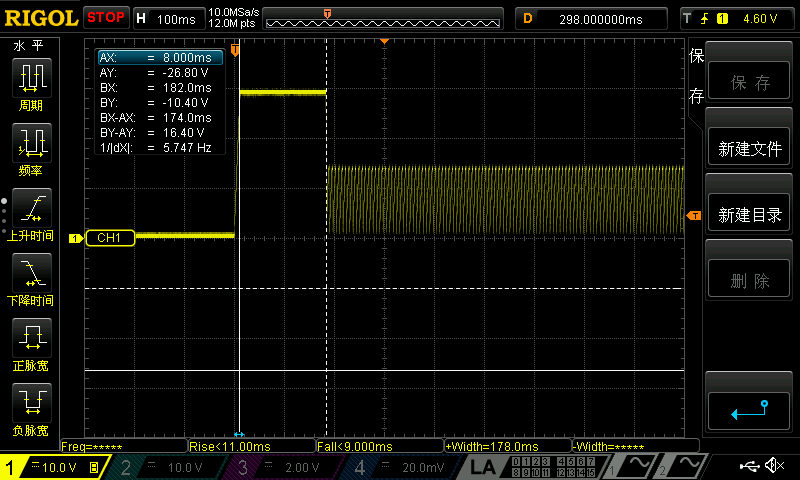Screen dimensions: 800x480
Task: Select the AX = 8.000ms cursor row
Action: (x=160, y=58)
